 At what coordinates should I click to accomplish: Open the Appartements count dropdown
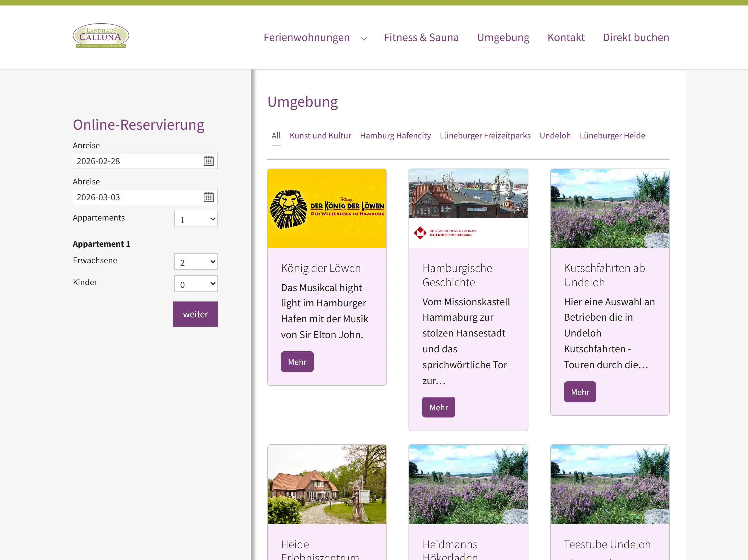click(x=196, y=219)
